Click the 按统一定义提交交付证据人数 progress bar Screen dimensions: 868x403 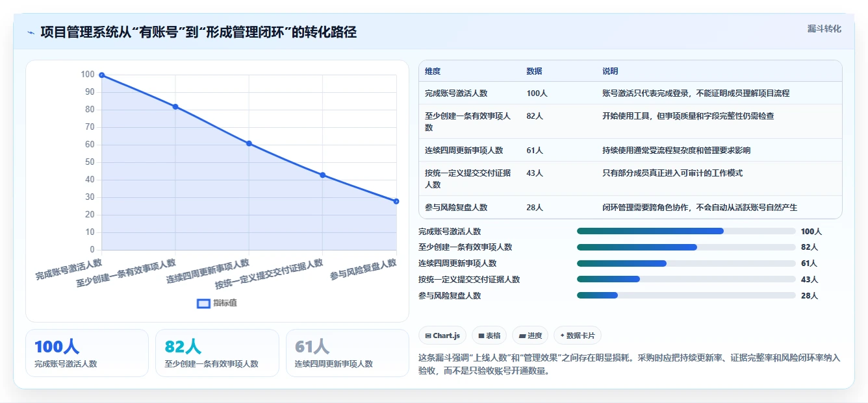point(686,280)
